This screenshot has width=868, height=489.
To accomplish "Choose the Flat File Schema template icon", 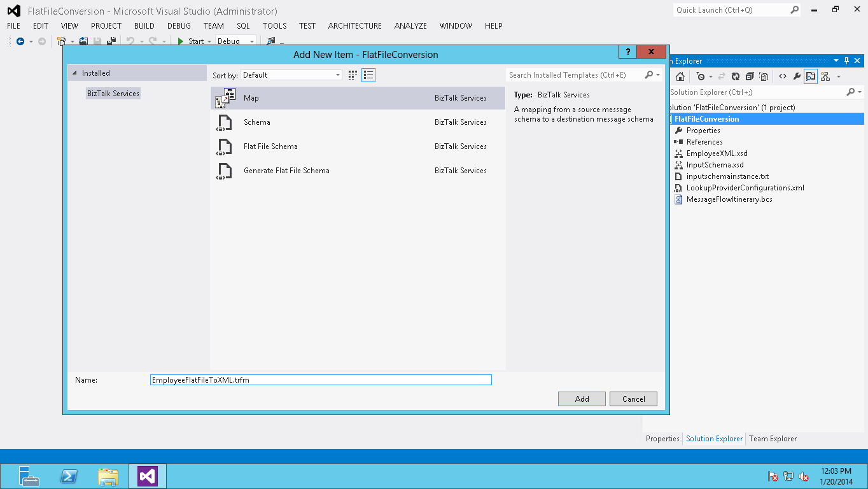I will (225, 146).
